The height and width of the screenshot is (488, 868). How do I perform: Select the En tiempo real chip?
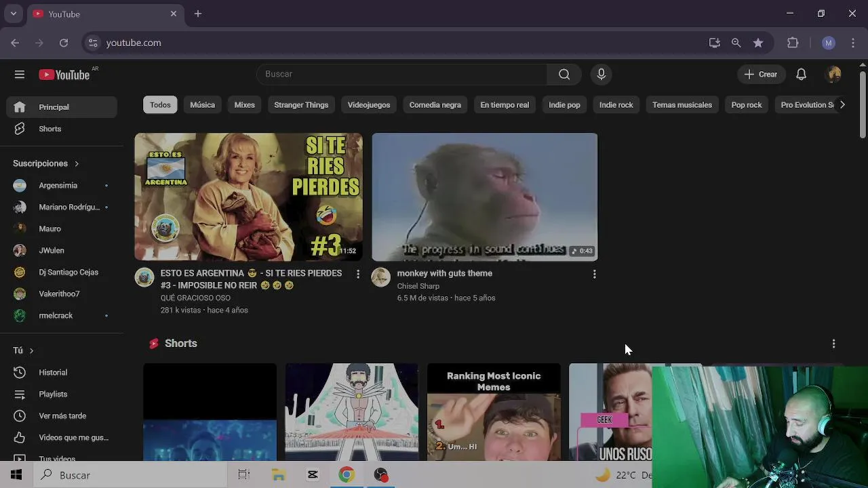click(505, 105)
